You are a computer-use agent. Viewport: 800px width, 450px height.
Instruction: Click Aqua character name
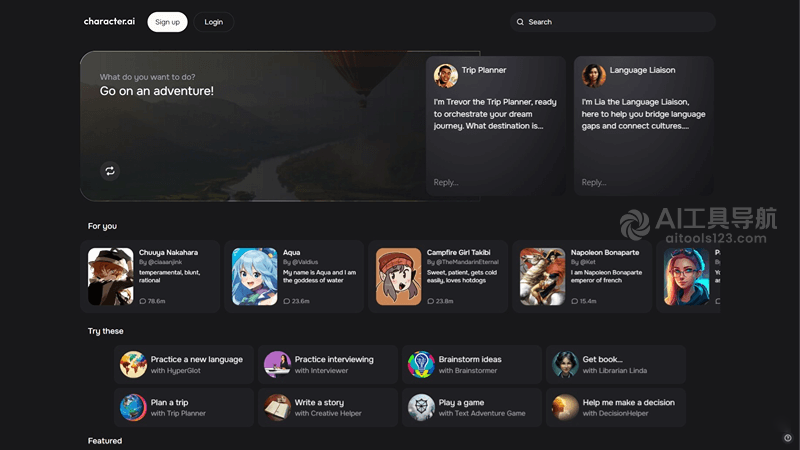coord(291,253)
